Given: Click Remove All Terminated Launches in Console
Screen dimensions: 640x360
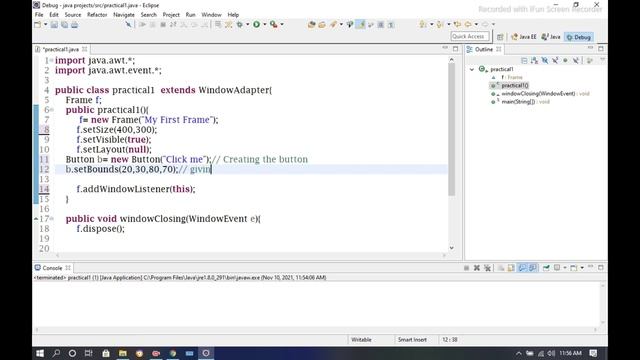Looking at the screenshot, I should click(487, 268).
